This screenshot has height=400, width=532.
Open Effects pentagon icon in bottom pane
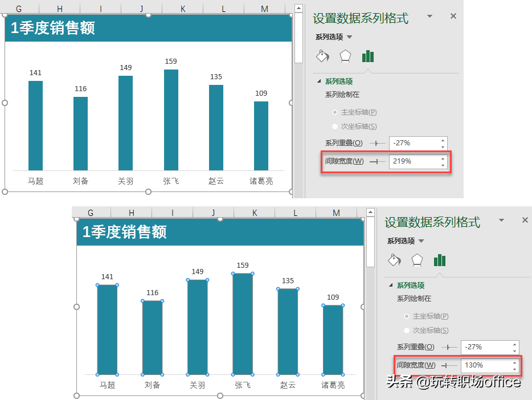(x=417, y=260)
